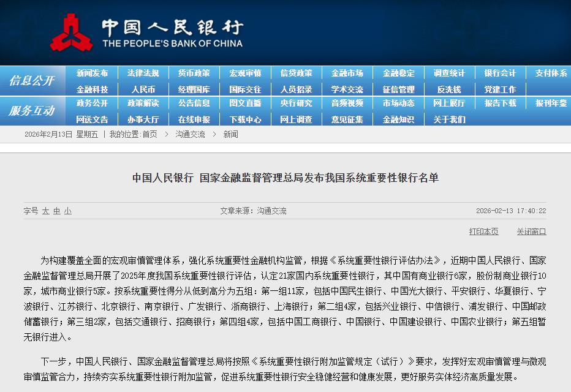The width and height of the screenshot is (571, 392).
Task: Click 沟通交流 breadcrumb link
Action: [190, 134]
